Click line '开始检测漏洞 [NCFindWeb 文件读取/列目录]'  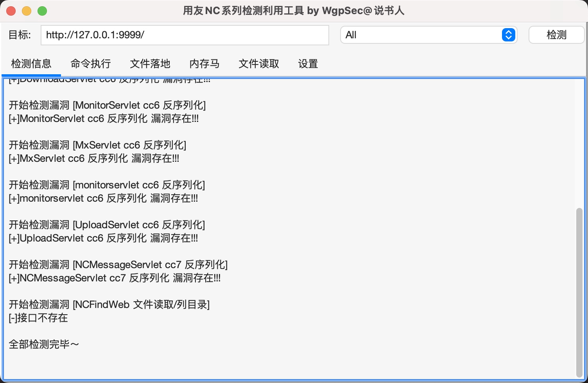pyautogui.click(x=109, y=304)
